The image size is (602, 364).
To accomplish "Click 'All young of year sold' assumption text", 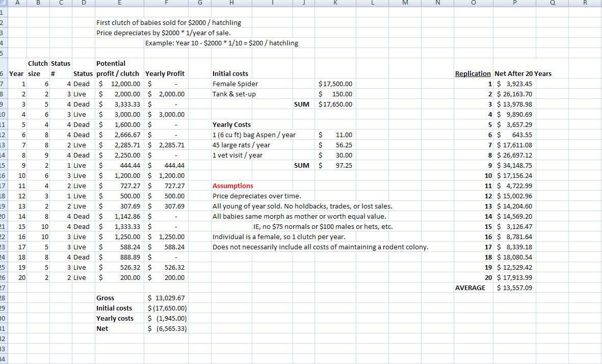I will [302, 206].
